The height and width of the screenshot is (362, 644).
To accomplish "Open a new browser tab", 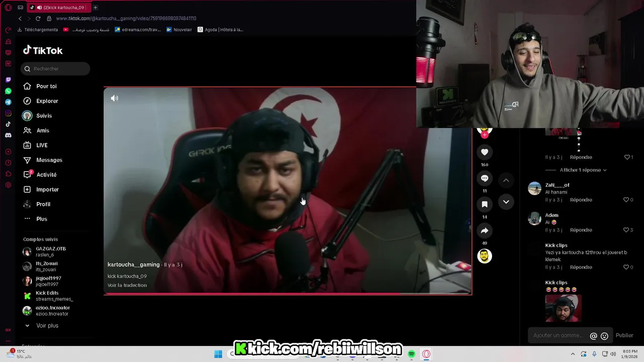I will pos(95,8).
